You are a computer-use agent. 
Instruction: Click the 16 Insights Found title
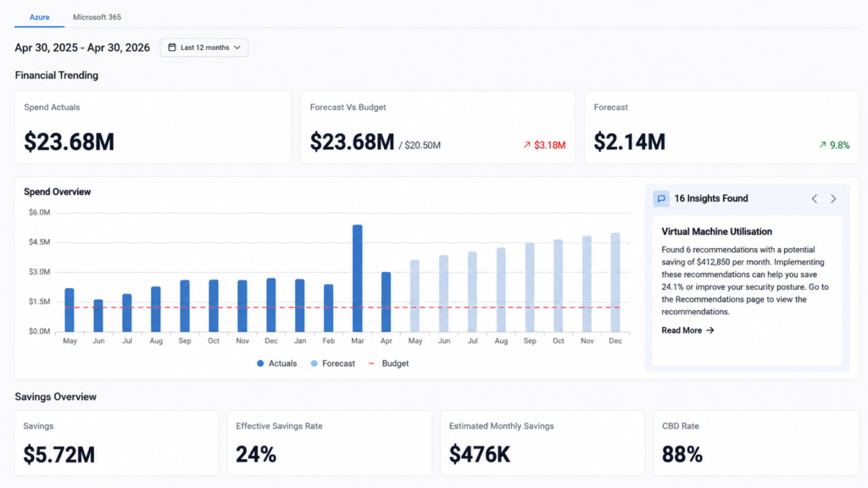(711, 198)
